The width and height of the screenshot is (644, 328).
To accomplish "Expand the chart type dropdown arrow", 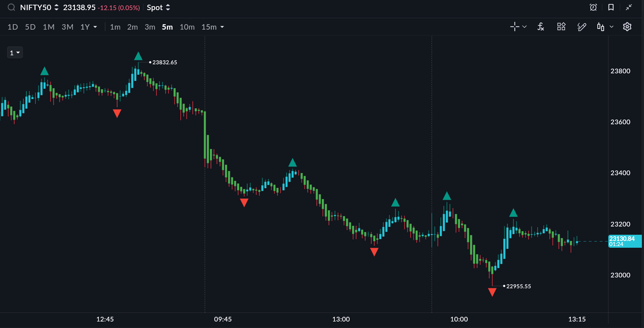I will click(x=612, y=27).
